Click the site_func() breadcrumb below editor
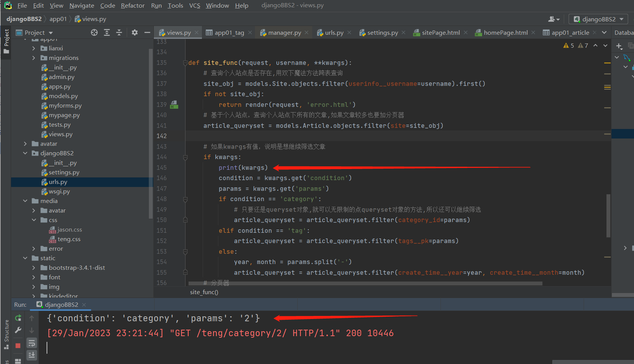This screenshot has height=364, width=634. click(204, 292)
